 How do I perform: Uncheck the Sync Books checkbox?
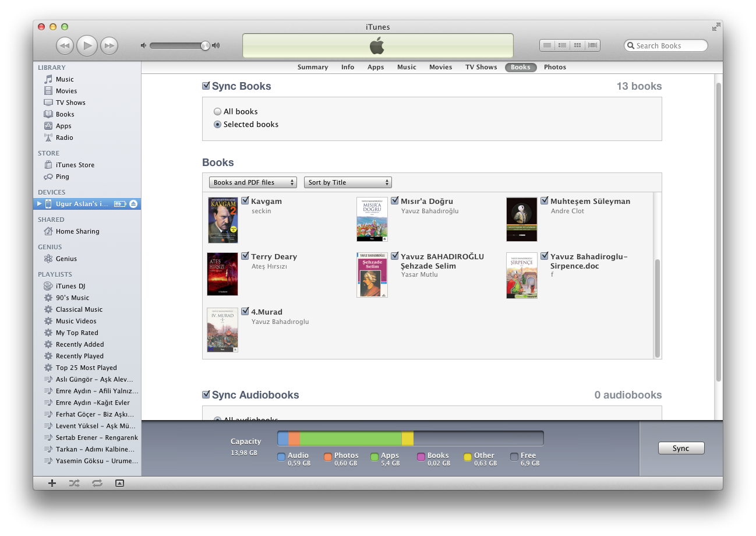(206, 86)
